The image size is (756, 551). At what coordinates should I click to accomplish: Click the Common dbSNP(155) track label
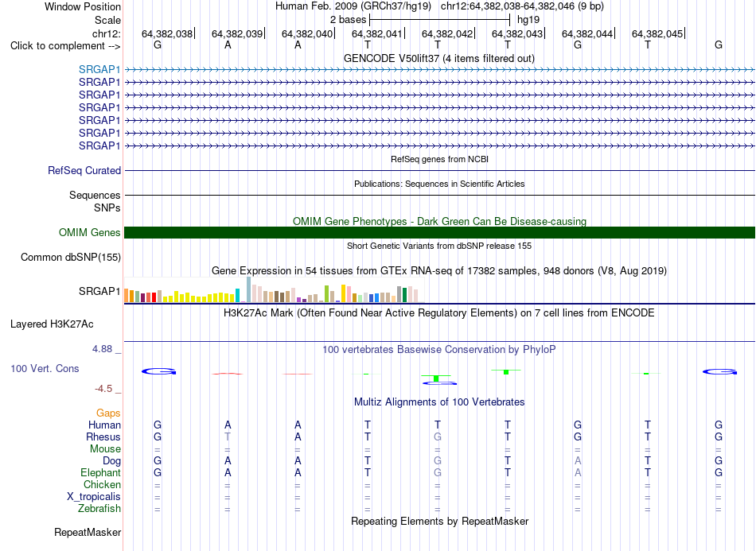(71, 257)
